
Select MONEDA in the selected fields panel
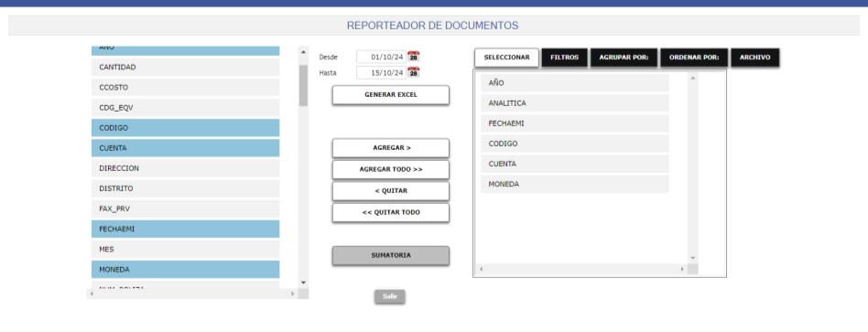tap(575, 184)
